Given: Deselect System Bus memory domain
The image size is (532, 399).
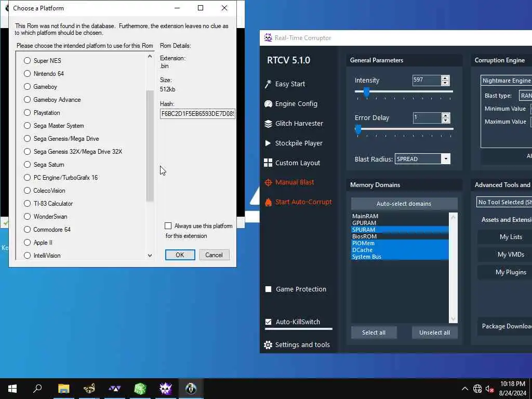Looking at the screenshot, I should pos(400,257).
